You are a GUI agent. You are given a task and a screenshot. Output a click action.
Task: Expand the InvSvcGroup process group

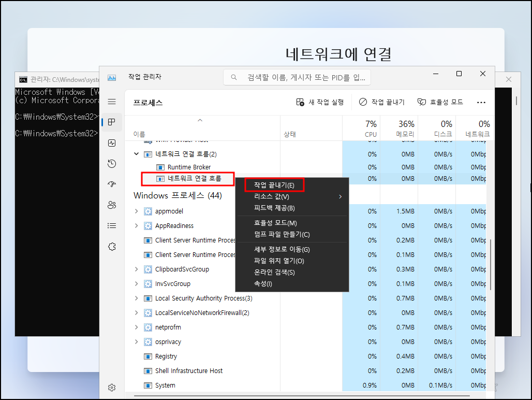click(x=137, y=284)
